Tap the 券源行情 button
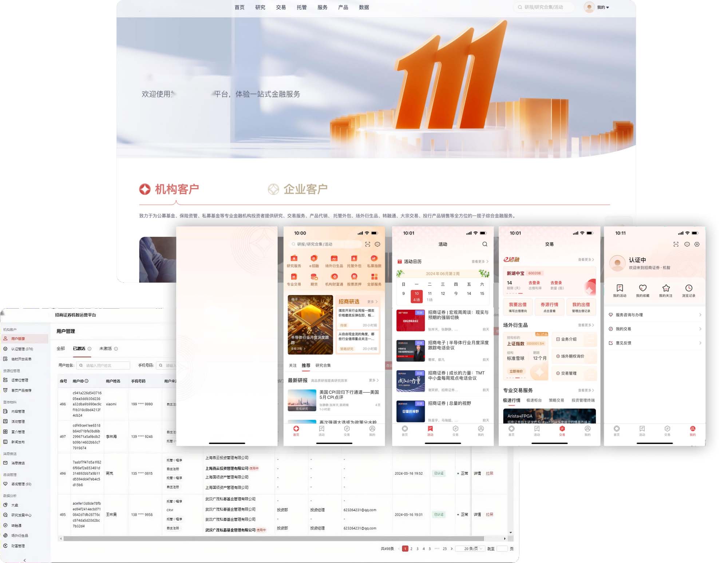 (x=549, y=307)
